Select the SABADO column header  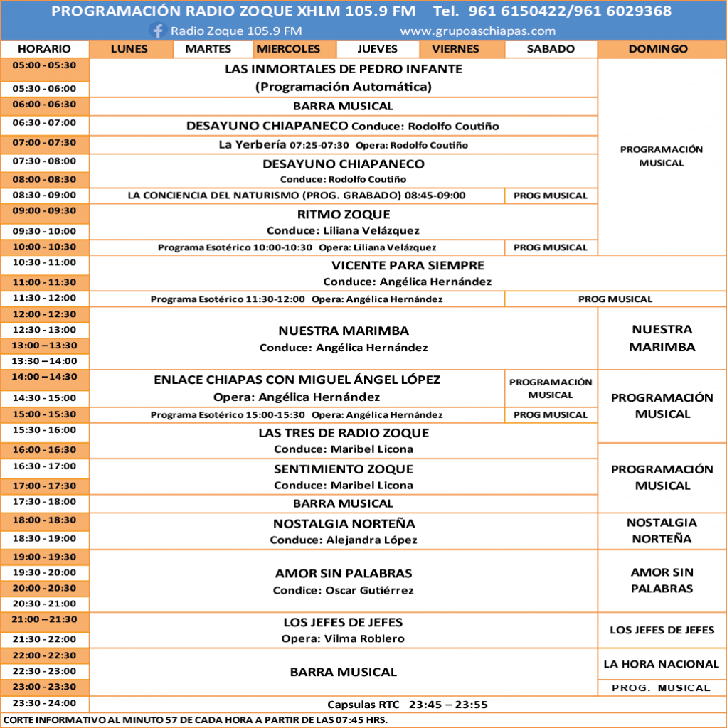(x=551, y=49)
